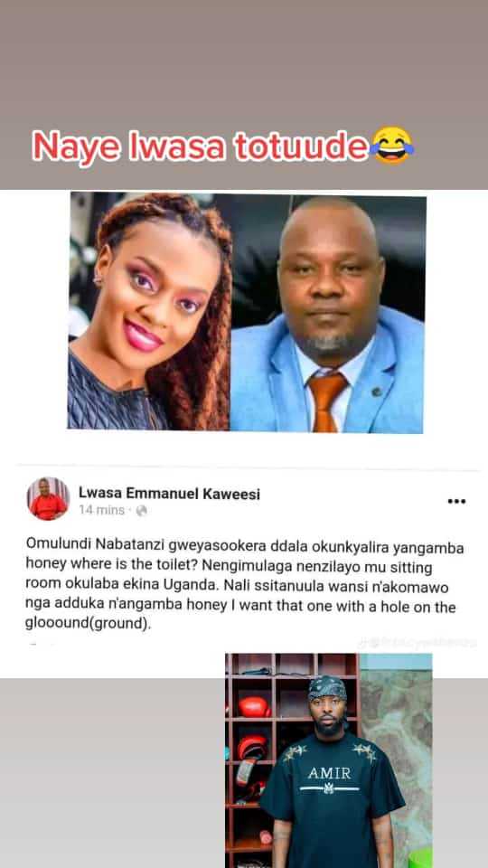The height and width of the screenshot is (868, 488).
Task: Open the photo of the man in blue suit
Action: [327, 314]
